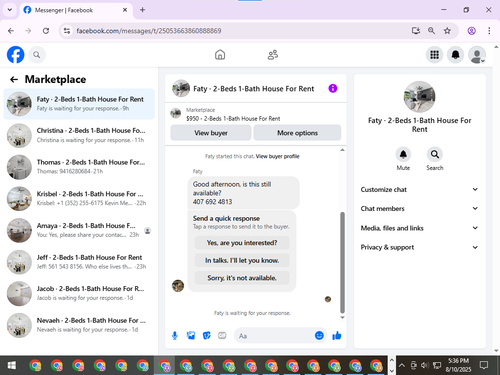Open Chrome three-dot menu
The width and height of the screenshot is (500, 375).
tap(489, 31)
